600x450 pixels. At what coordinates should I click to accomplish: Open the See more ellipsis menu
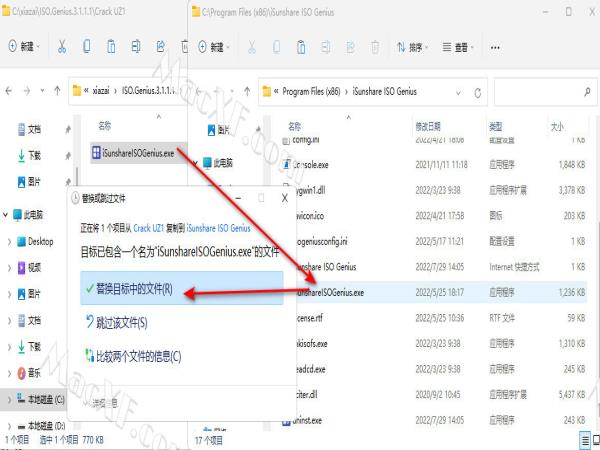[x=495, y=48]
